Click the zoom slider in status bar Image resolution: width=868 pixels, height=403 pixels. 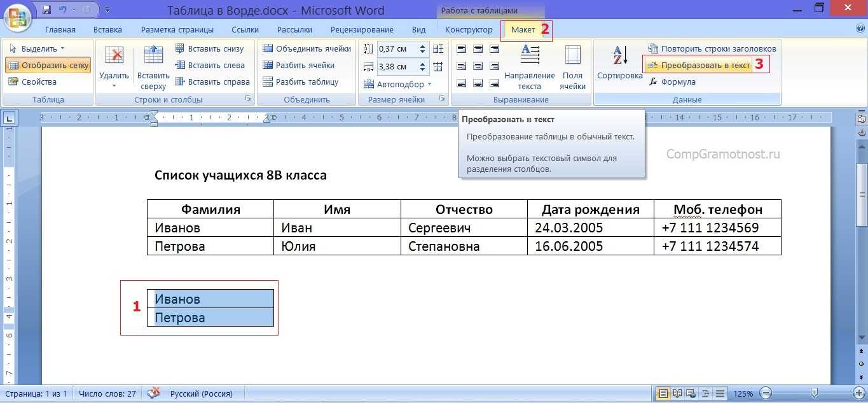(813, 393)
